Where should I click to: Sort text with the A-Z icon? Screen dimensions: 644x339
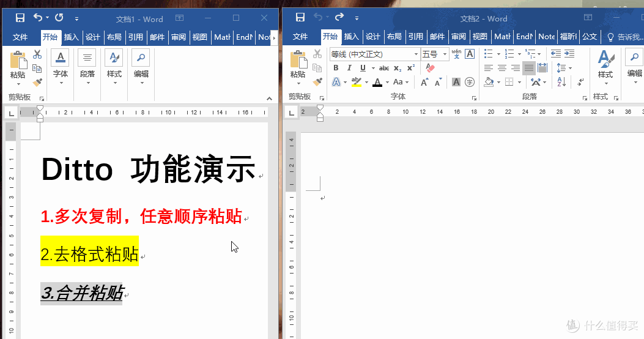[x=562, y=82]
